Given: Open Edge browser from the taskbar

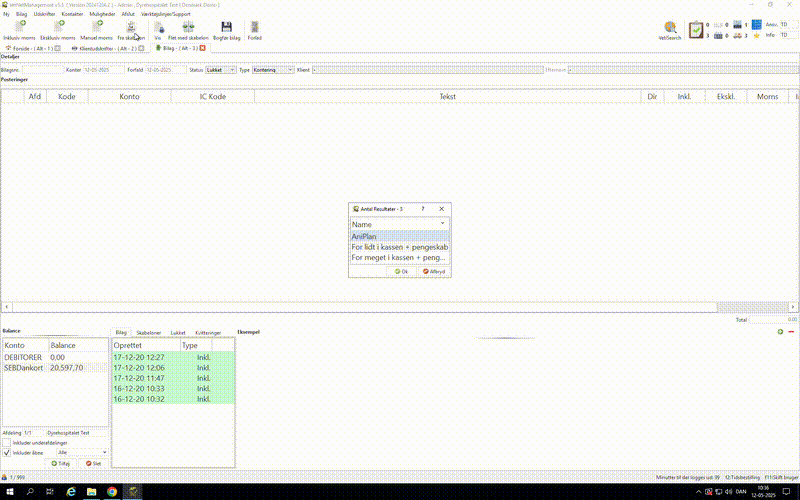Looking at the screenshot, I should tap(71, 492).
